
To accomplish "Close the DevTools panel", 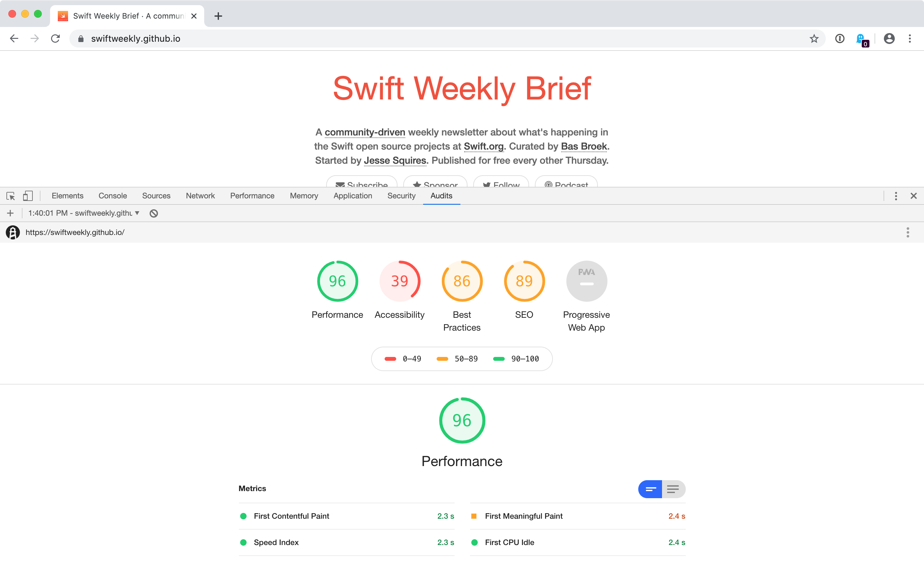I will coord(913,196).
